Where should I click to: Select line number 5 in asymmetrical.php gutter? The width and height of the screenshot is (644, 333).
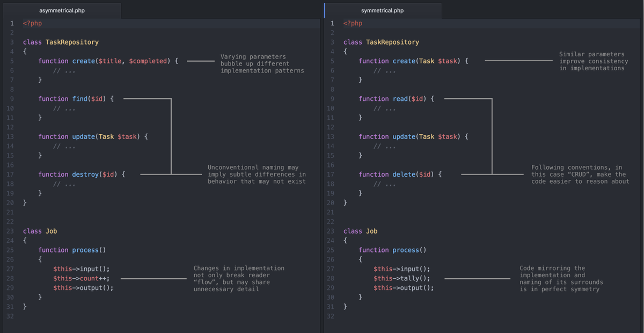pos(11,61)
